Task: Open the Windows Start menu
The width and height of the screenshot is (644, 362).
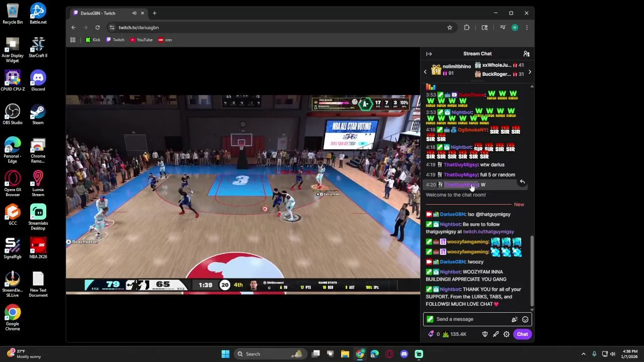Action: coord(225,354)
